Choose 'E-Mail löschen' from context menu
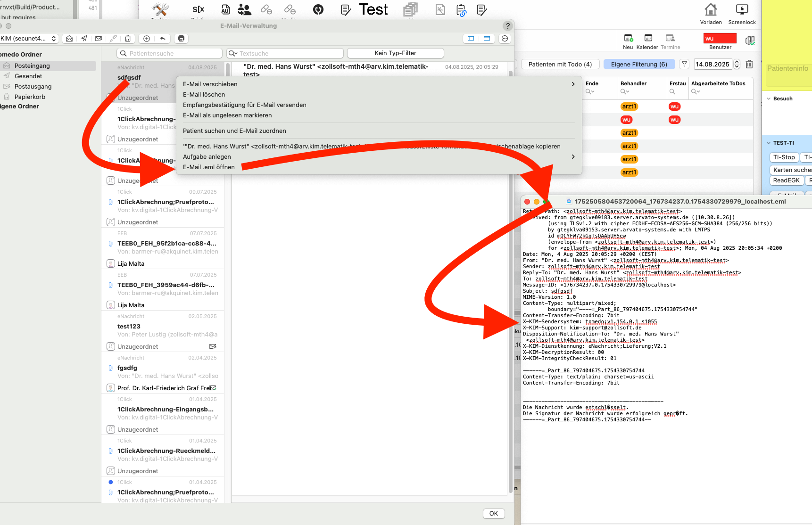 [204, 94]
